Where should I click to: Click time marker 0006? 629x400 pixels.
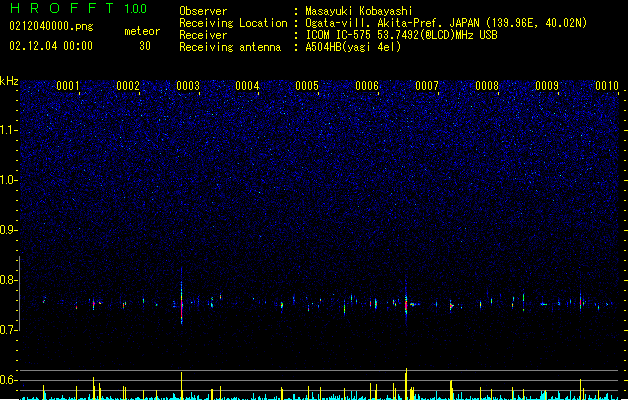(x=367, y=86)
